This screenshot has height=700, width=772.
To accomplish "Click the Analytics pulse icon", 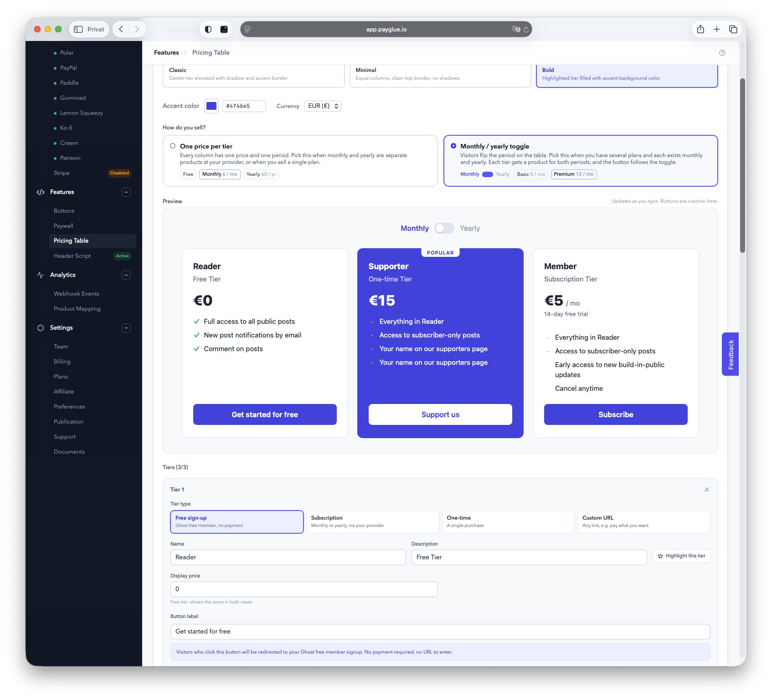I will coord(41,275).
